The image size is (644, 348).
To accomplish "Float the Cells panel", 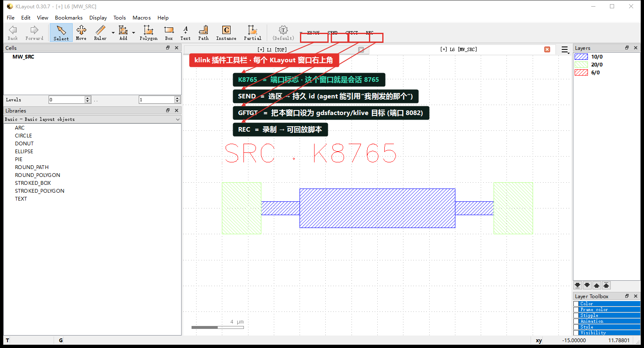I will (168, 48).
